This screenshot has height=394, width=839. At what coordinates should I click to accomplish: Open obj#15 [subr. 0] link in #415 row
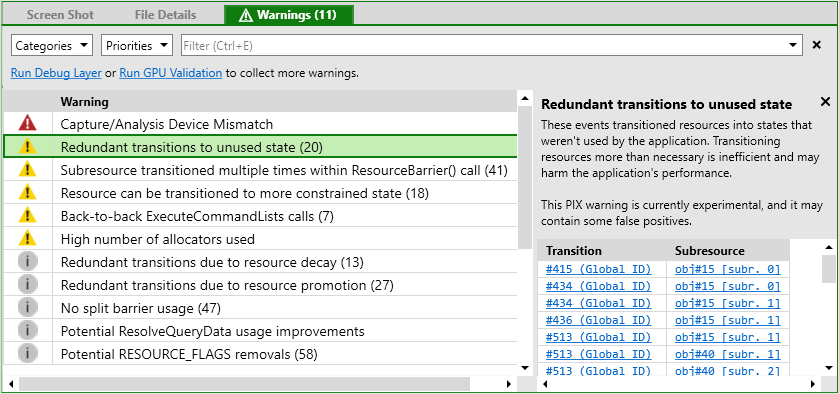728,269
